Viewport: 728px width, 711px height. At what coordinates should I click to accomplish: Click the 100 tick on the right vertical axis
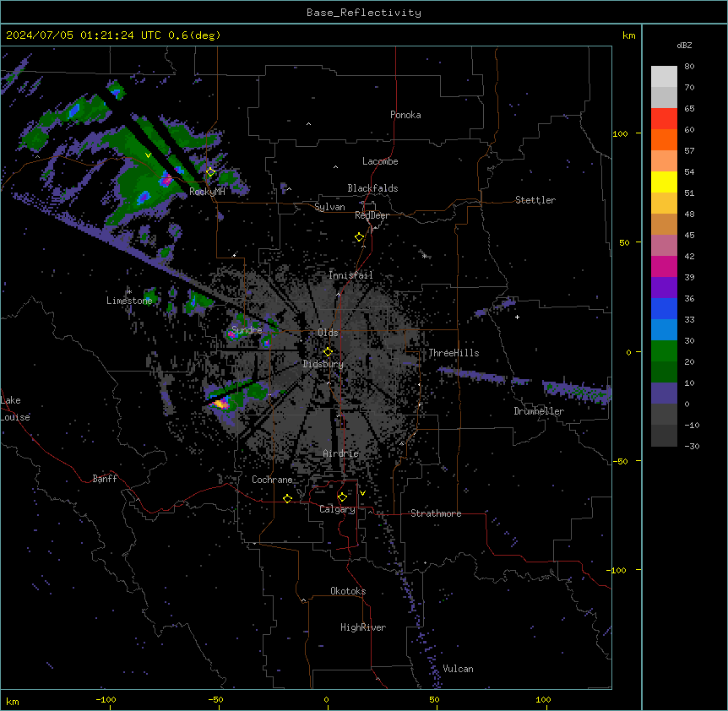[x=620, y=133]
